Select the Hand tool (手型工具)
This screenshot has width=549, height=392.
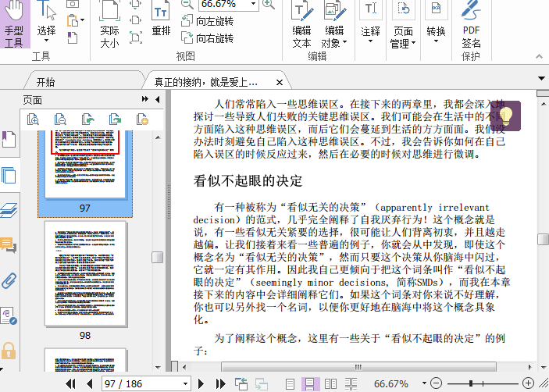pos(14,25)
